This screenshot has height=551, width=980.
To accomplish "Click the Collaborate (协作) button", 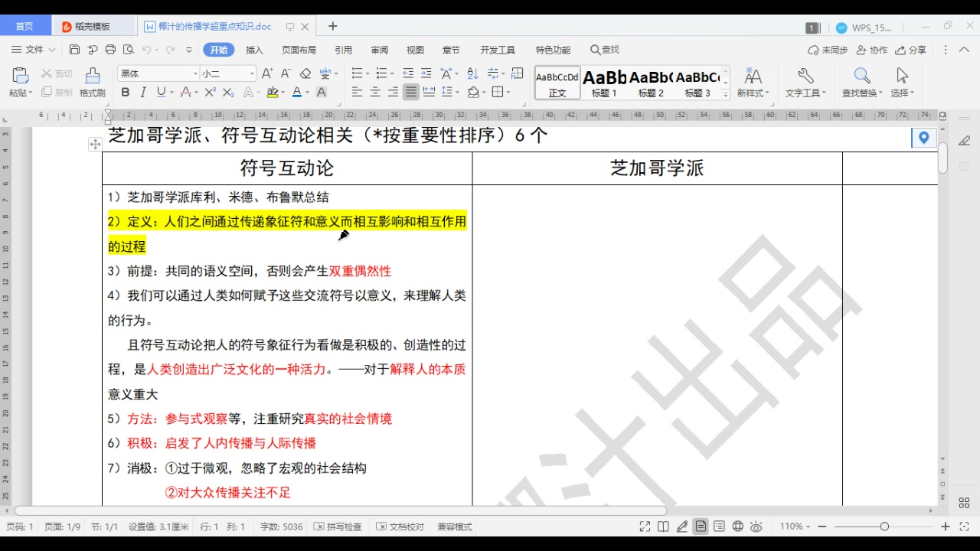I will pos(872,50).
